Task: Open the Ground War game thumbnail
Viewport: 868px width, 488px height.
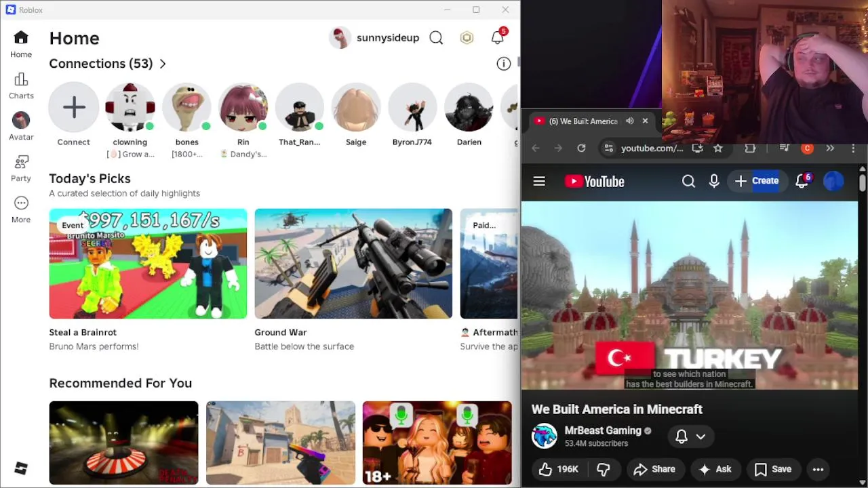Action: click(x=353, y=264)
